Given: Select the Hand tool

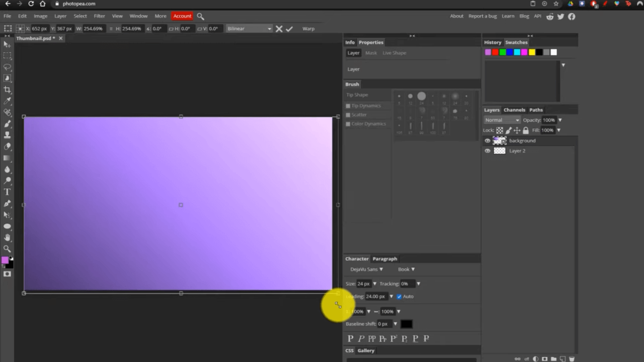Looking at the screenshot, I should tap(8, 237).
